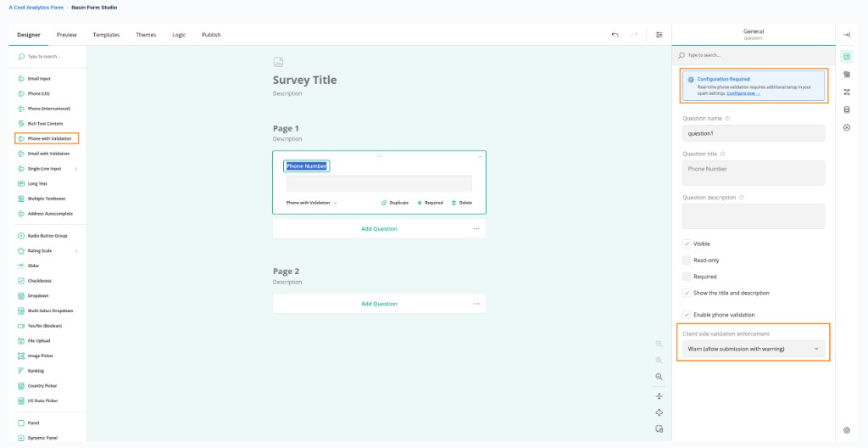868x448 pixels.
Task: Click Add Question on Page 1
Action: click(379, 228)
